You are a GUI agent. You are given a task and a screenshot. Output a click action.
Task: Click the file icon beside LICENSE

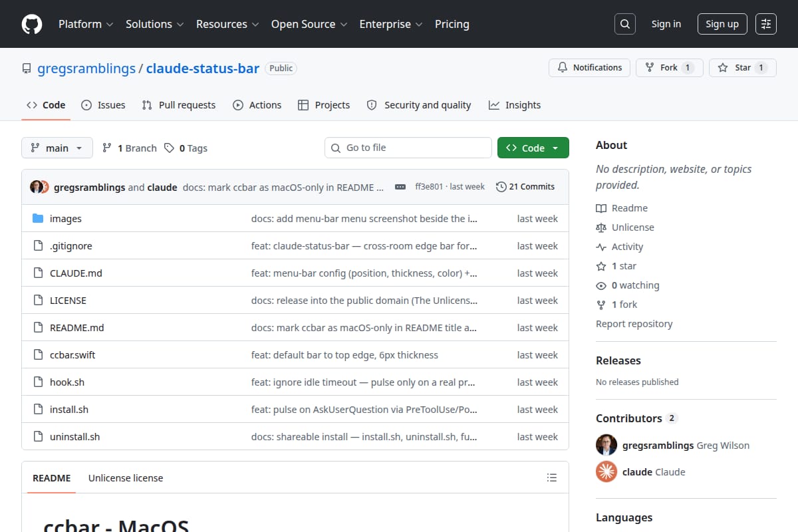click(38, 301)
